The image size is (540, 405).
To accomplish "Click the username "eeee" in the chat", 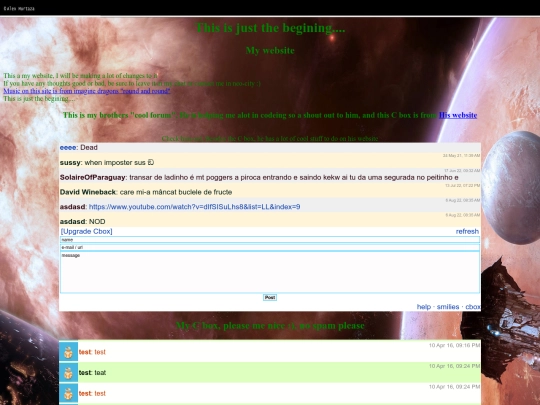I will tap(68, 147).
